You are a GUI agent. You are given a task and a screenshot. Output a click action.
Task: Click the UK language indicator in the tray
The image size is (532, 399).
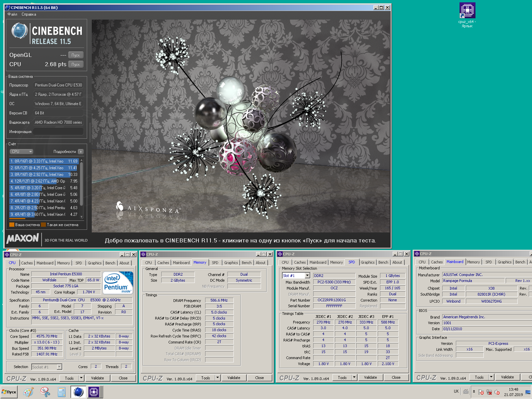456,391
